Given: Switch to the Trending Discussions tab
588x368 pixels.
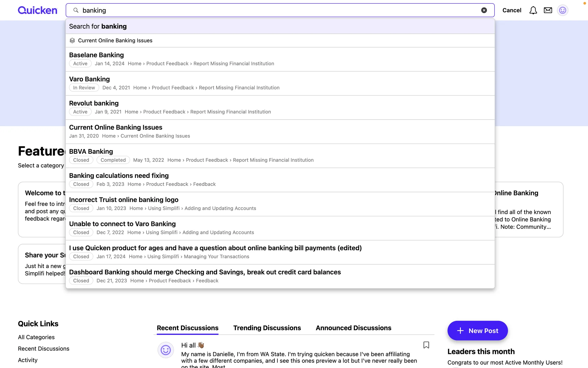Looking at the screenshot, I should (x=267, y=328).
